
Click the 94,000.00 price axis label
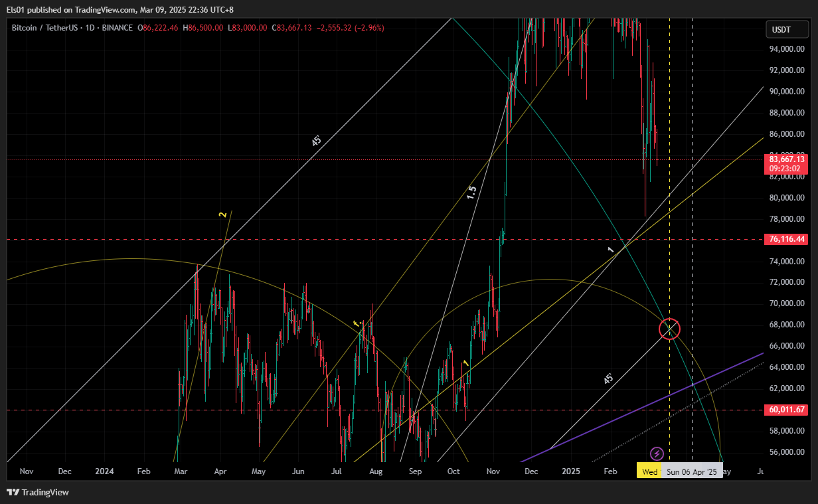tap(787, 49)
